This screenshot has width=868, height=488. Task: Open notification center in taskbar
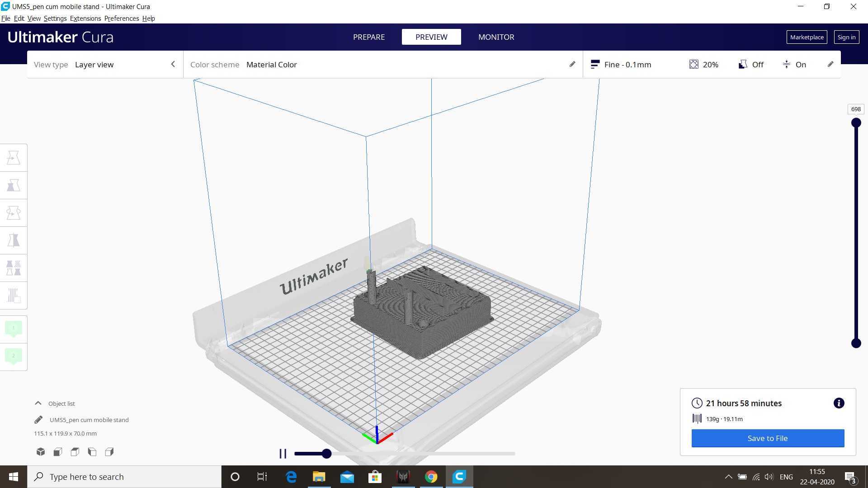[850, 477]
